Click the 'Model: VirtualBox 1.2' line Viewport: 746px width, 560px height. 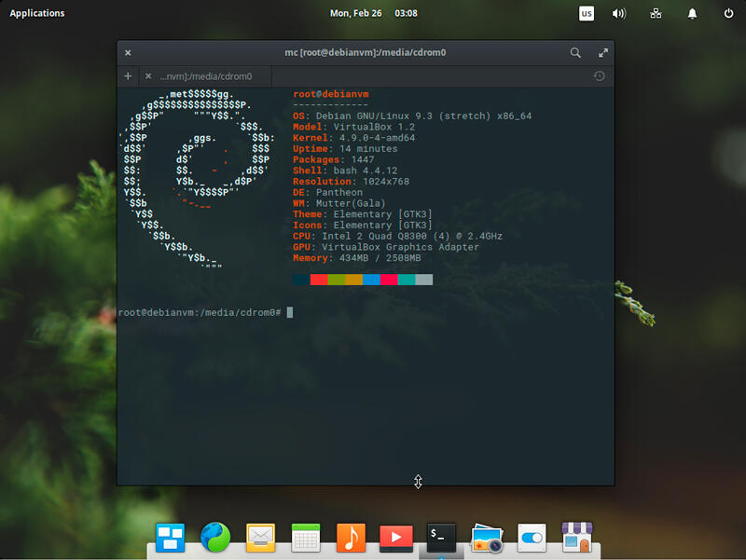click(x=354, y=127)
